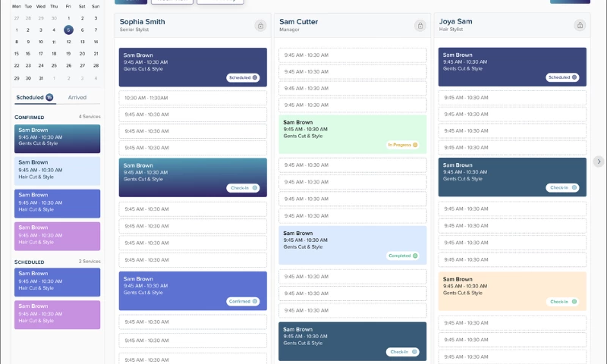Viewport: 607px width, 364px height.
Task: Open first Confirmed Sam Brown Gents Cut card
Action: tap(57, 139)
